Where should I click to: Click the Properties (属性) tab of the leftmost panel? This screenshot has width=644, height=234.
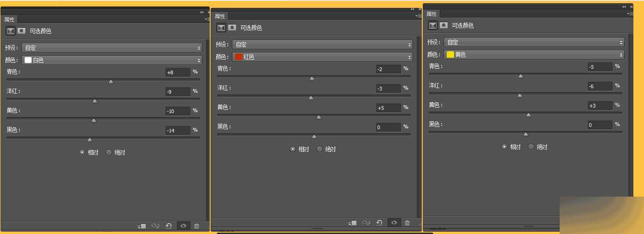9,19
